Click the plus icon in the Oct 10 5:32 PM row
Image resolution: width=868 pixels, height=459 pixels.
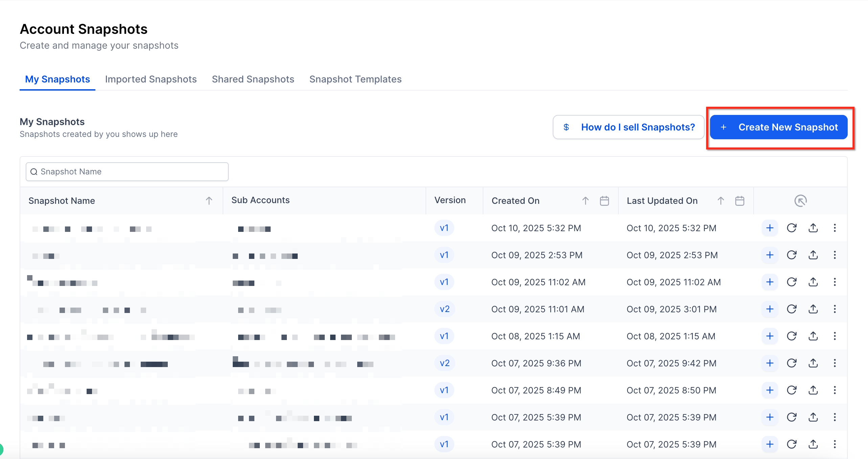coord(770,228)
